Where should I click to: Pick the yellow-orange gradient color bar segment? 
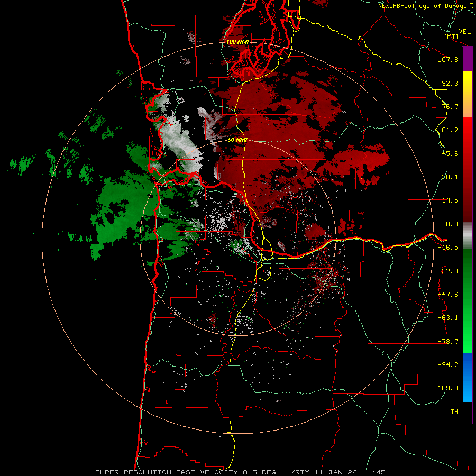tap(467, 94)
